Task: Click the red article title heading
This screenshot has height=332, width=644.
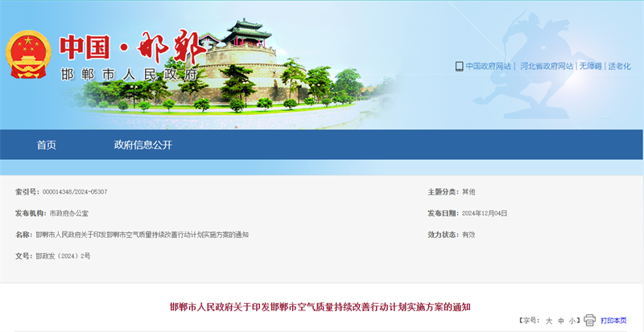Action: pyautogui.click(x=320, y=306)
